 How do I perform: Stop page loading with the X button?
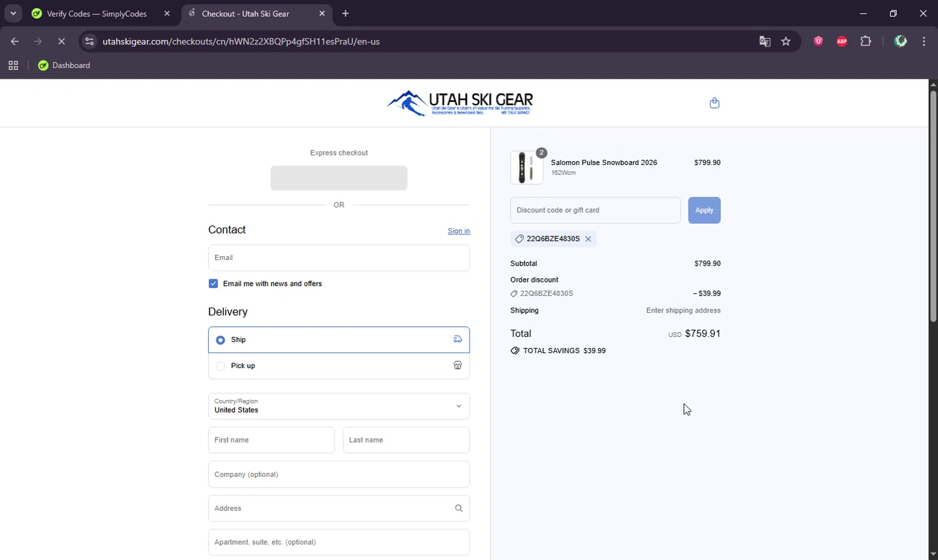[x=61, y=41]
